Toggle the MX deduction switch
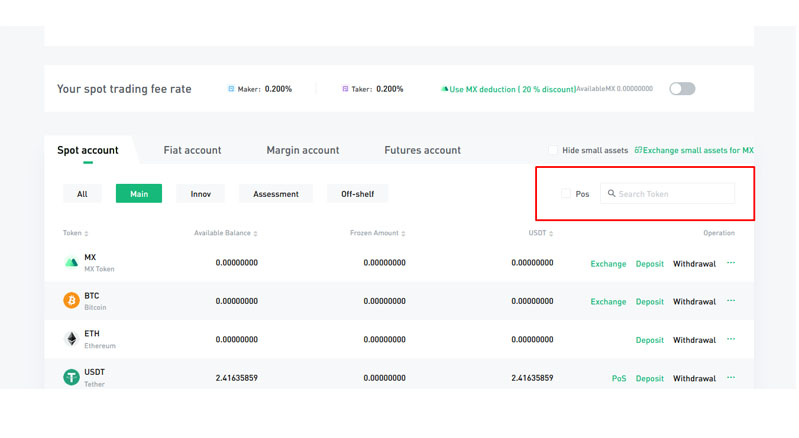This screenshot has height=438, width=799. pos(682,89)
